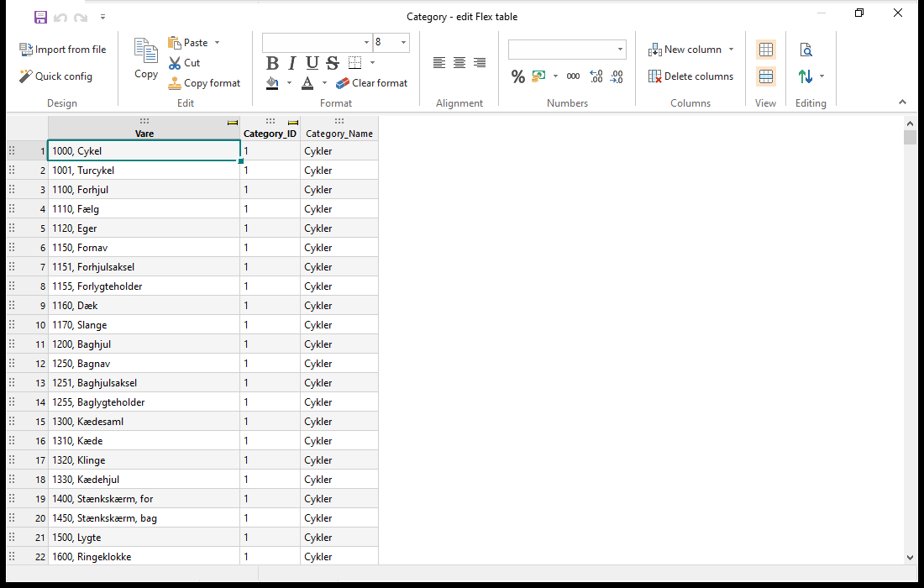Select row number 12
The width and height of the screenshot is (924, 588).
click(x=40, y=364)
